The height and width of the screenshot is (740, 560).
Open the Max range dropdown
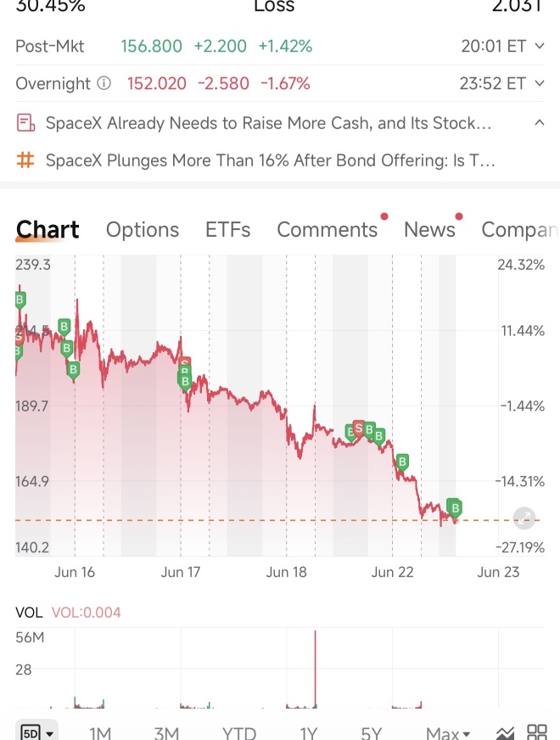(448, 733)
